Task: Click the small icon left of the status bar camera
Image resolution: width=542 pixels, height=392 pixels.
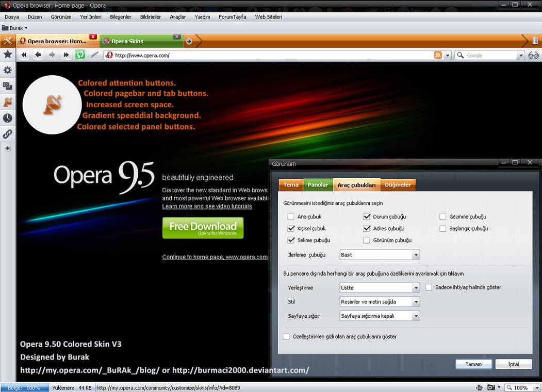Action: (x=479, y=387)
